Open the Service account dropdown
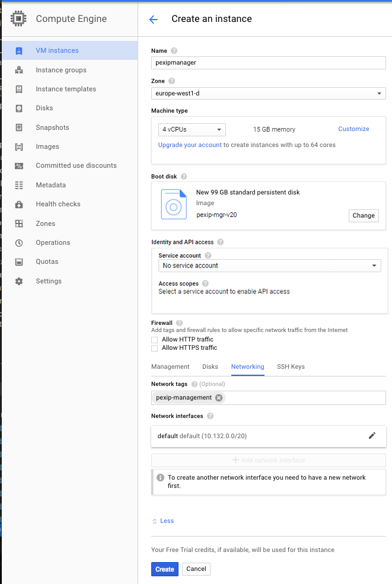 click(269, 266)
